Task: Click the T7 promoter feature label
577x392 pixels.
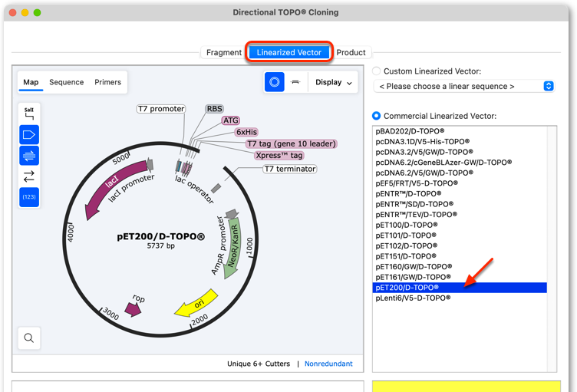Action: (x=161, y=109)
